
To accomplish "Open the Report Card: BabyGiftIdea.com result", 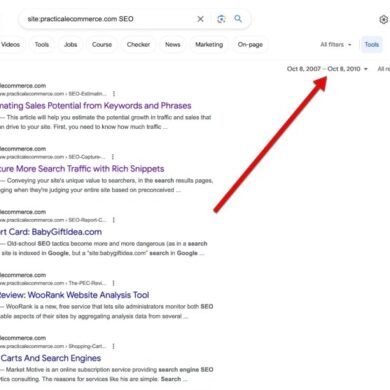I will [x=51, y=232].
